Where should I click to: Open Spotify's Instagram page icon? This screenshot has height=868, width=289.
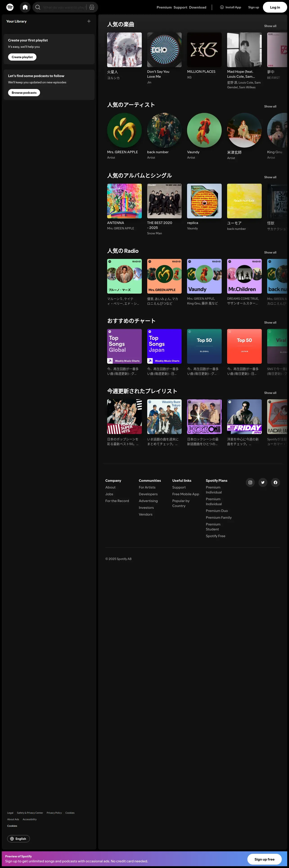point(250,482)
